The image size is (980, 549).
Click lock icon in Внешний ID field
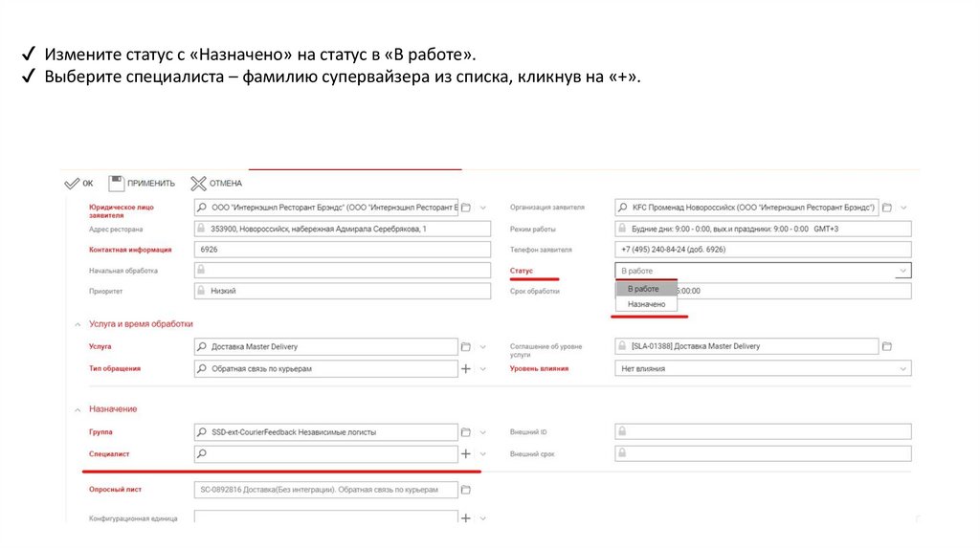click(622, 431)
